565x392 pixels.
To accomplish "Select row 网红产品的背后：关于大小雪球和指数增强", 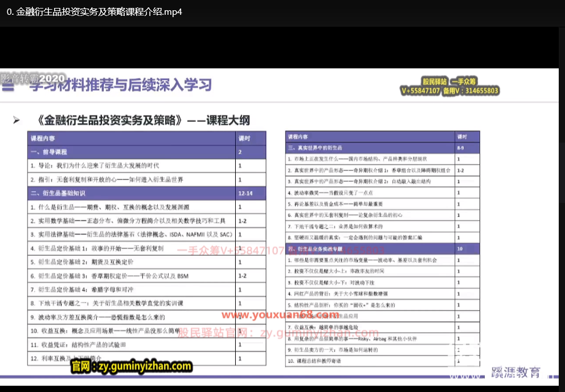I will [383, 293].
